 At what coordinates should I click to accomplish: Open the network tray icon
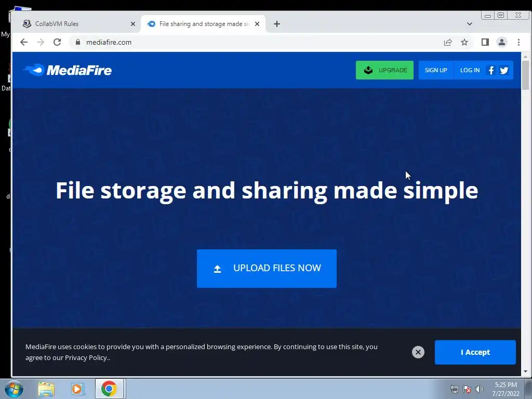tap(454, 389)
